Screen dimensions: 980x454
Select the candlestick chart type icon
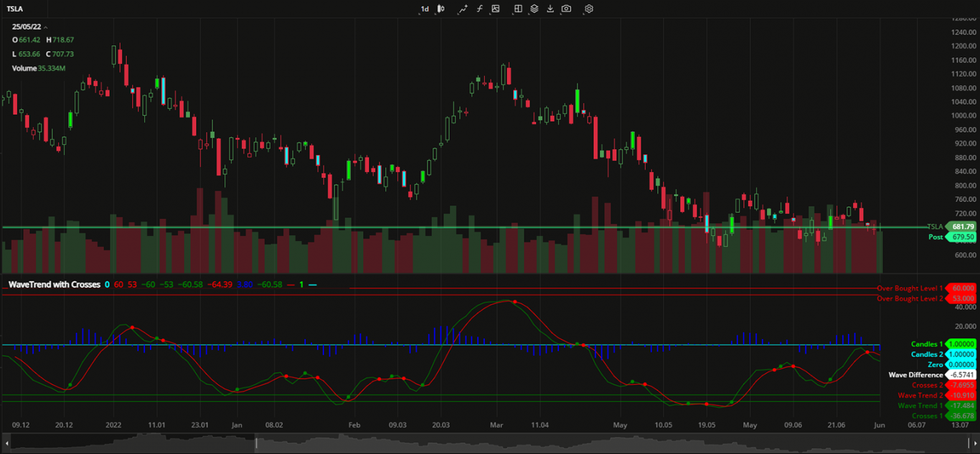(440, 9)
